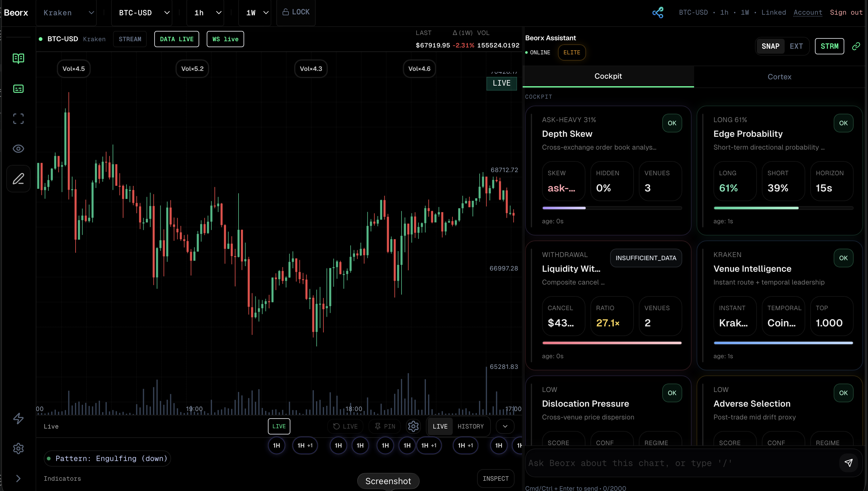Select the Cockpit tab
This screenshot has height=491, width=868.
point(608,76)
